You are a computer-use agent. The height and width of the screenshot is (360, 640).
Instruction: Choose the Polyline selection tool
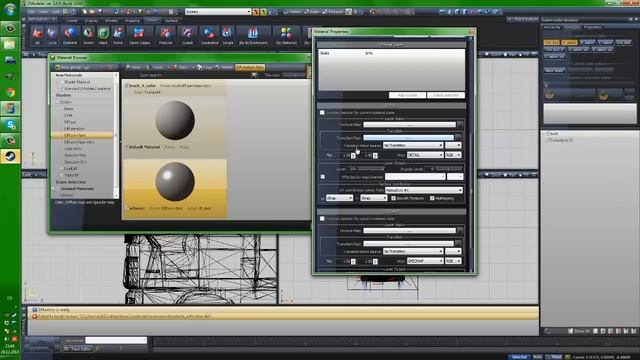tap(165, 36)
